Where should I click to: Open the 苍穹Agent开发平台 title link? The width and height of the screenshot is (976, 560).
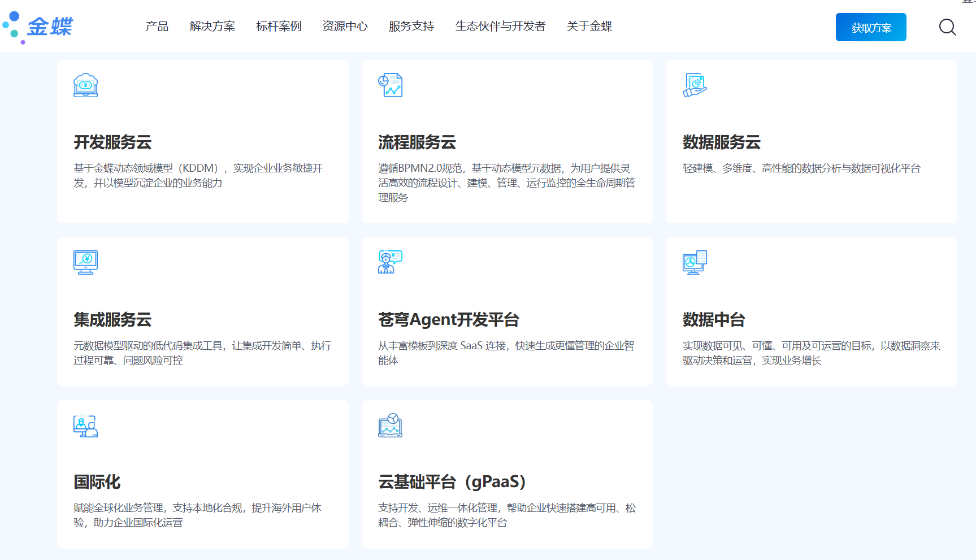pos(449,320)
